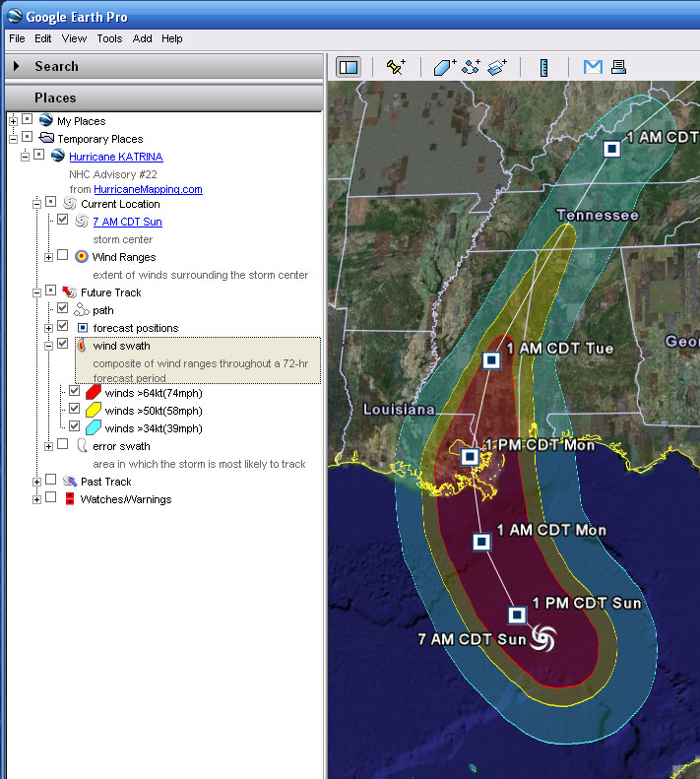Collapse the Future Track node
The height and width of the screenshot is (779, 700).
pyautogui.click(x=36, y=292)
